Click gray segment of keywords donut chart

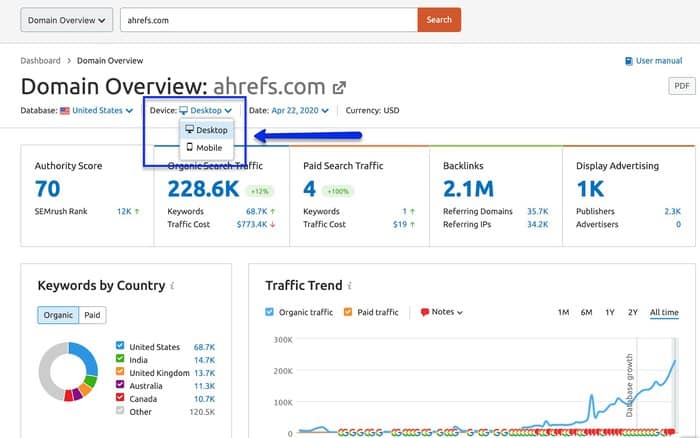point(47,373)
